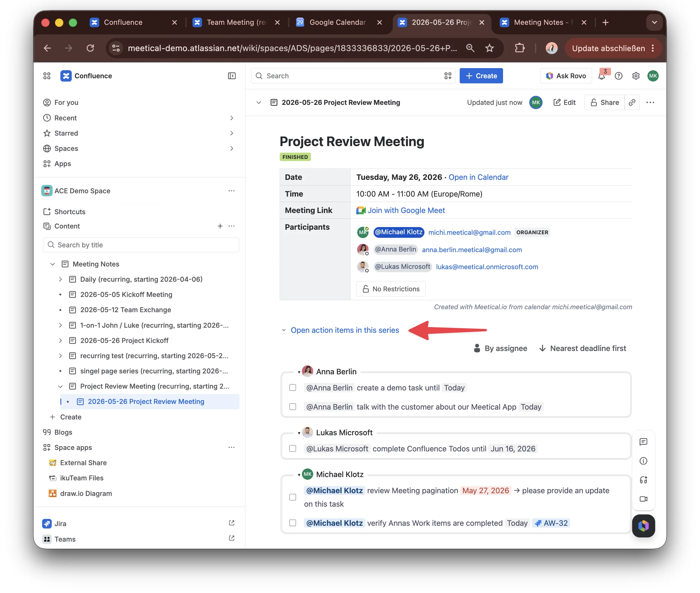Screen dimensions: 700x593
Task: Open the search filter icon in search bar
Action: [448, 76]
